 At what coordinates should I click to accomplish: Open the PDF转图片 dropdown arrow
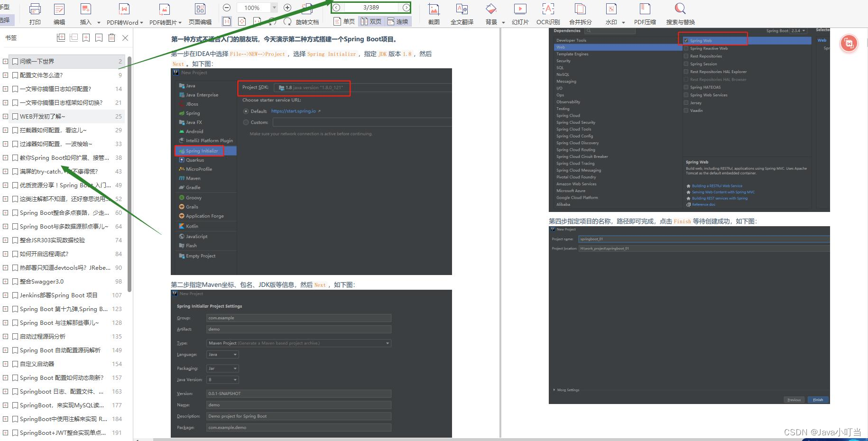click(x=180, y=22)
